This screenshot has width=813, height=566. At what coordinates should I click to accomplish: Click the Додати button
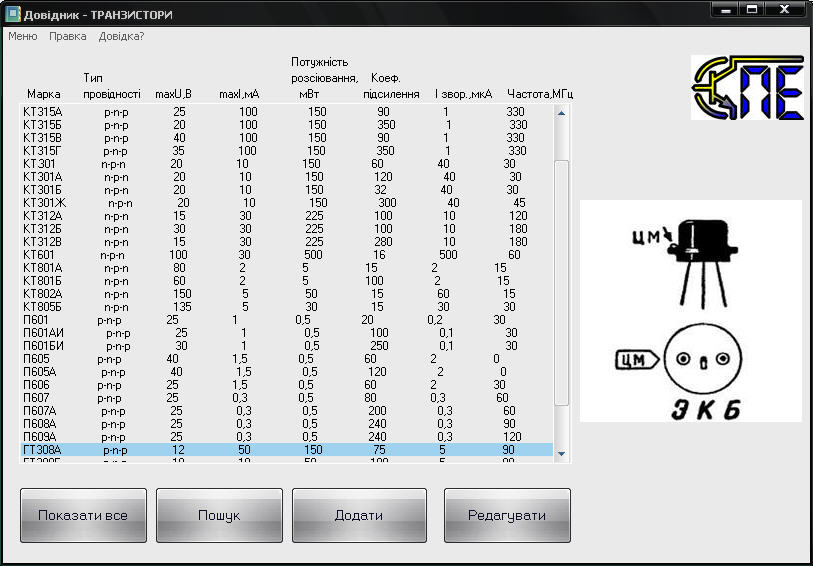[x=359, y=515]
